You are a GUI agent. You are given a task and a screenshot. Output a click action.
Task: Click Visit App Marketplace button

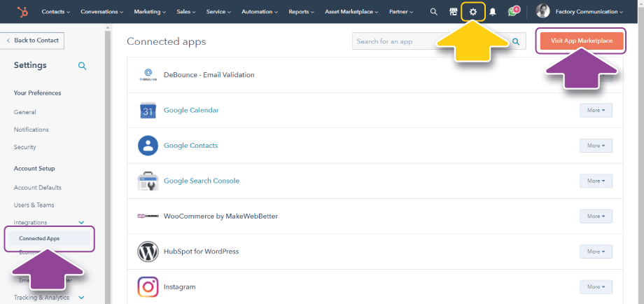[582, 41]
